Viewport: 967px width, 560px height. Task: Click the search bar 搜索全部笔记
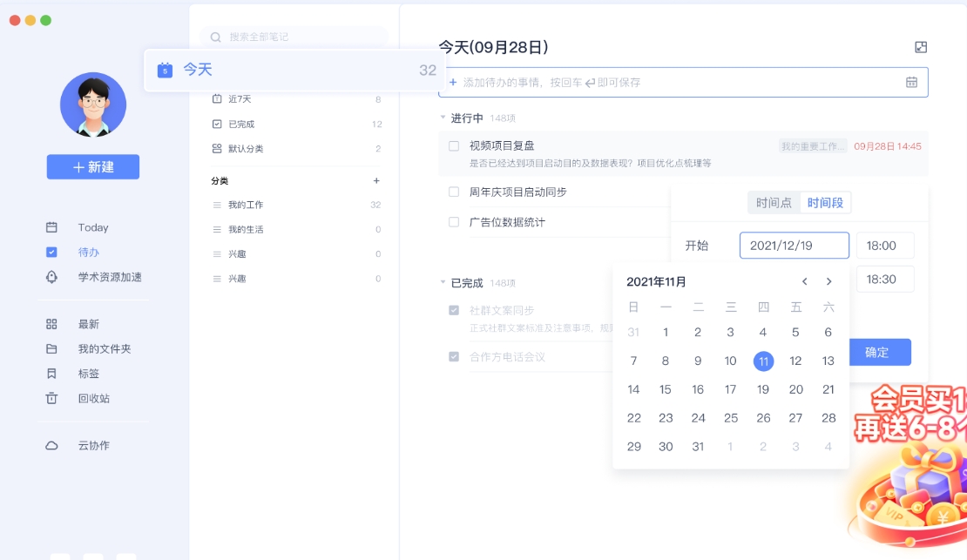click(x=296, y=37)
